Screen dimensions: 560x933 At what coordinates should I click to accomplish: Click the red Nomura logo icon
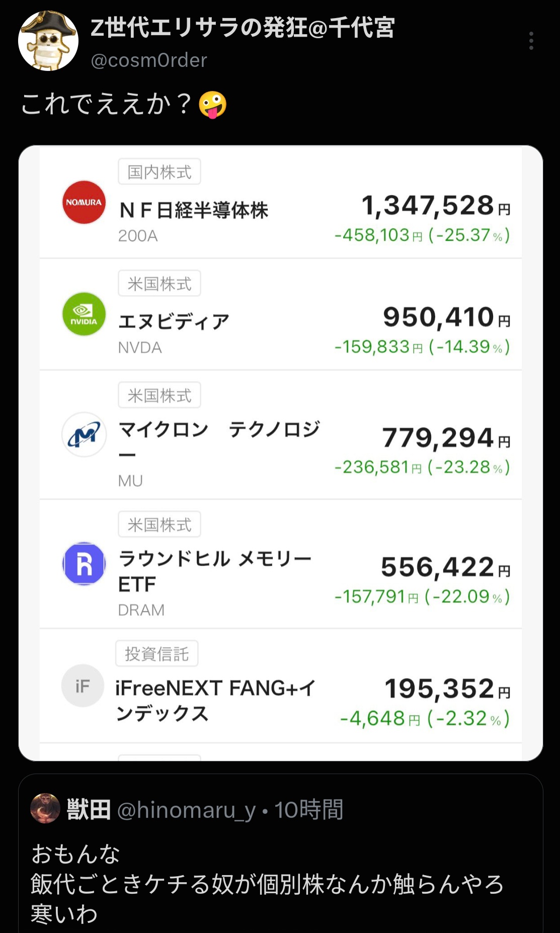click(x=84, y=202)
